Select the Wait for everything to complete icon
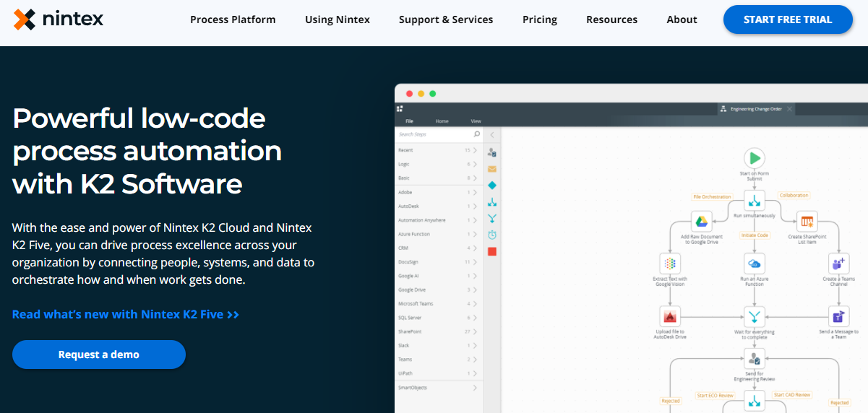Viewport: 868px width, 413px height. [x=755, y=316]
